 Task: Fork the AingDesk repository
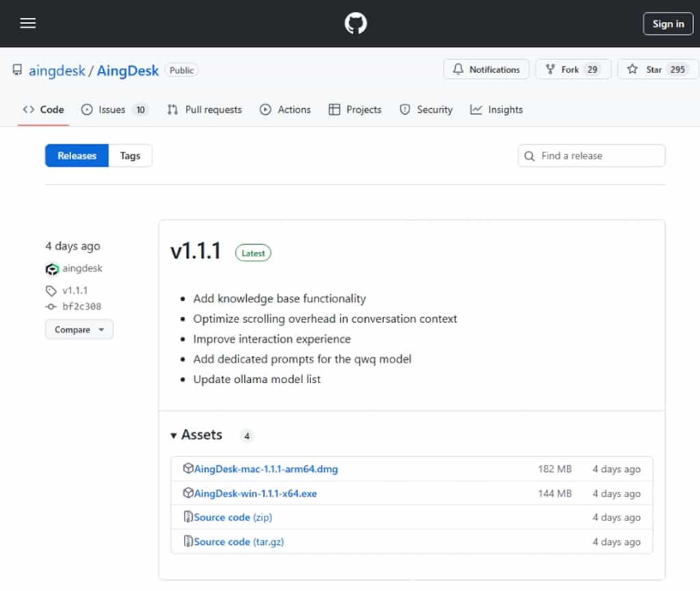pyautogui.click(x=574, y=69)
